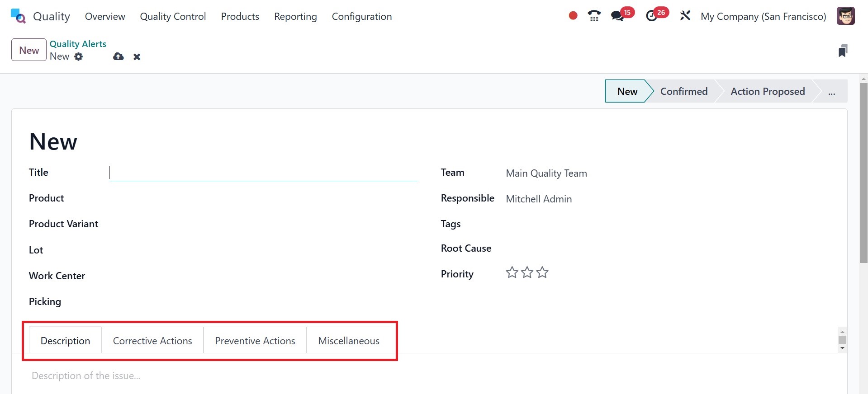Expand the more stages ellipsis
This screenshot has height=394, width=868.
(831, 92)
